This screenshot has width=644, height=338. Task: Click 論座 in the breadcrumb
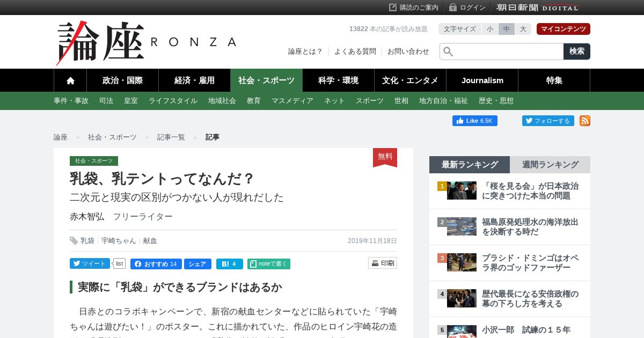point(61,137)
